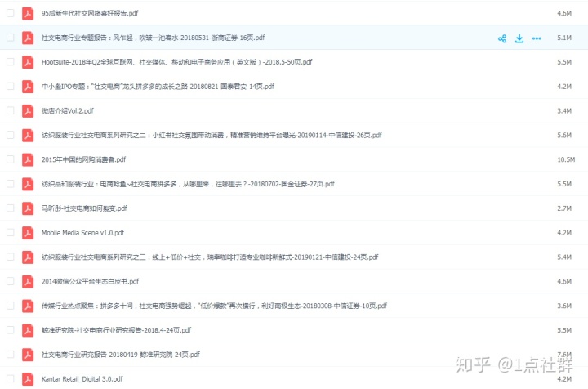Open file name 社交电商行业研究报告-20180419-鲸准研究院-24页.pdf

tap(121, 355)
